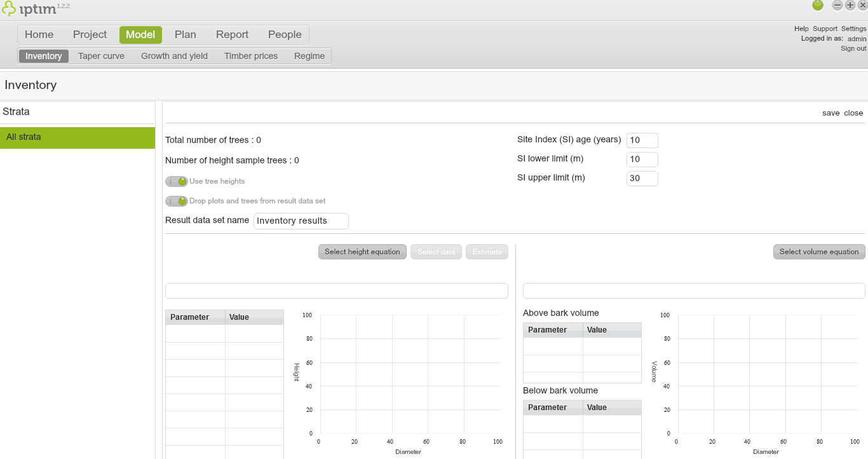868x459 pixels.
Task: Click Select height equation button
Action: [x=362, y=252]
